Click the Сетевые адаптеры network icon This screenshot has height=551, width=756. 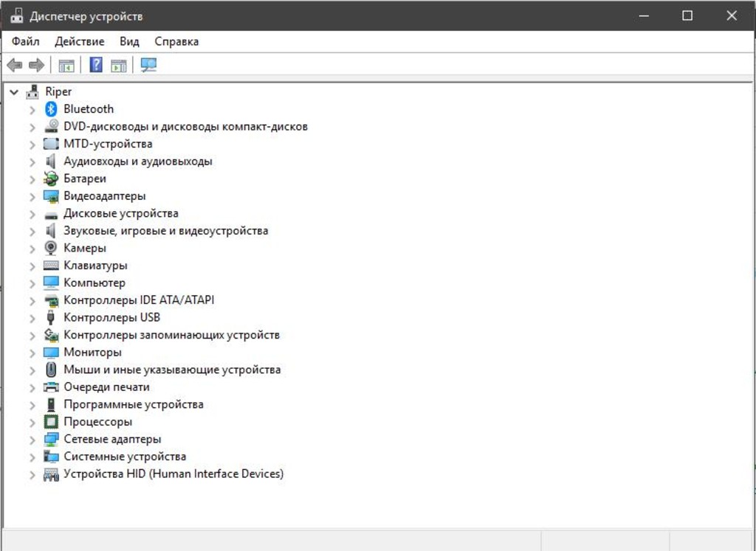51,439
